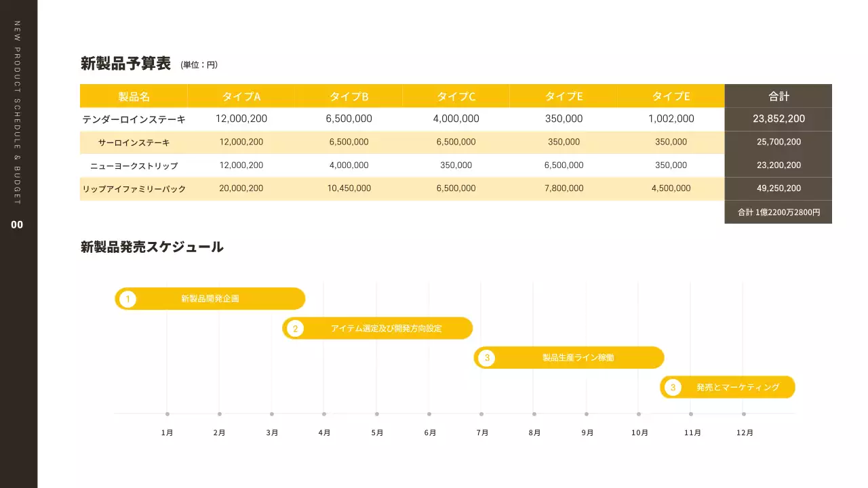Select the 10,450,000 value cell

click(x=349, y=188)
